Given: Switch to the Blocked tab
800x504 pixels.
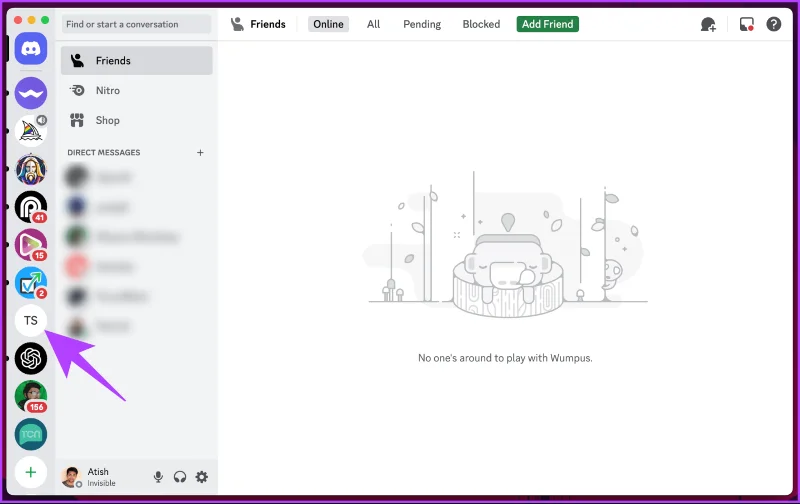Looking at the screenshot, I should point(481,24).
